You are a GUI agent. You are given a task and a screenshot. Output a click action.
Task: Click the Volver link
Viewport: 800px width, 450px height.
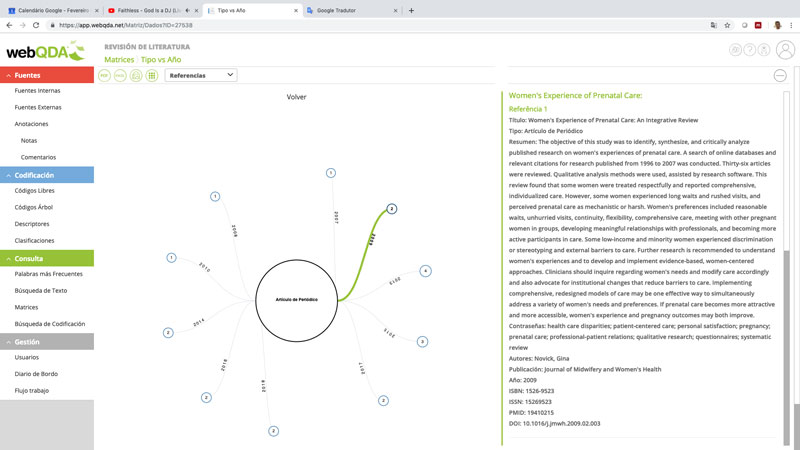[296, 97]
